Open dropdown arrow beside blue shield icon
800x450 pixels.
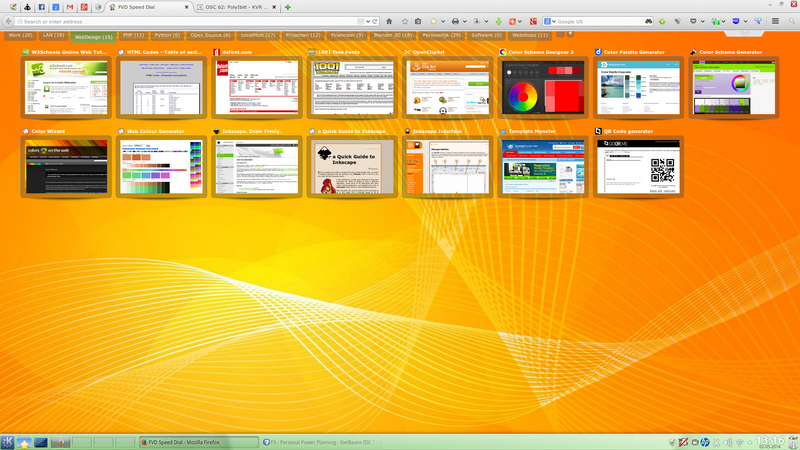pos(745,21)
